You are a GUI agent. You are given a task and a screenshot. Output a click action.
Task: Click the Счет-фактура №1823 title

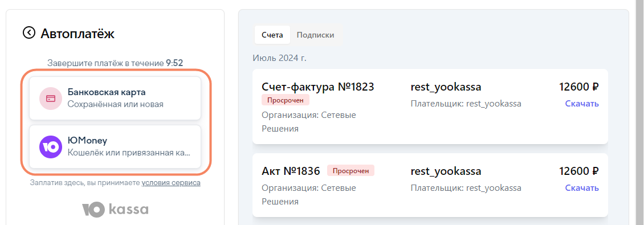click(x=318, y=87)
